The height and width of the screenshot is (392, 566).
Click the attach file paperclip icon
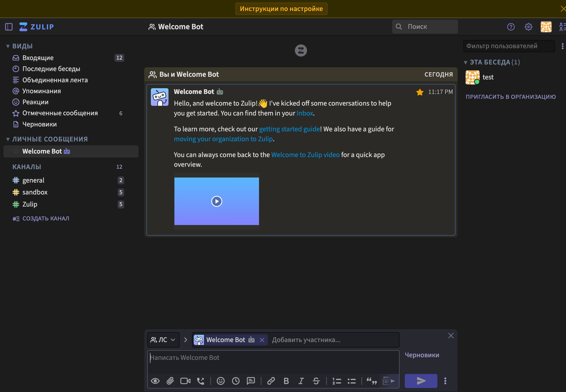170,381
